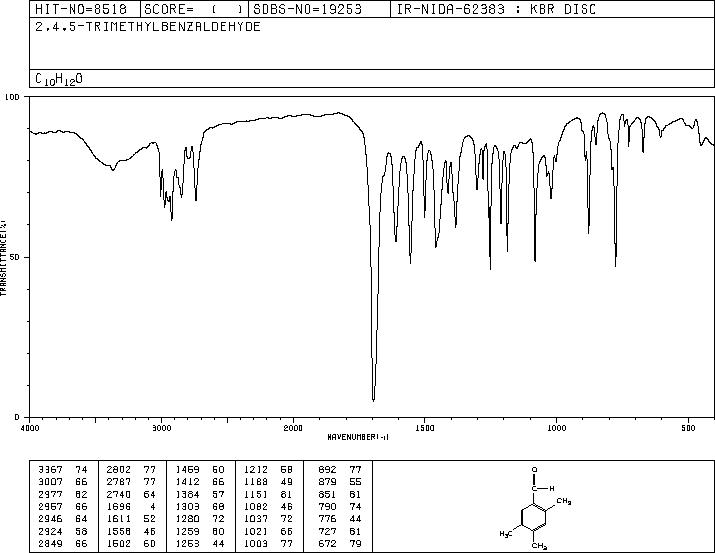
Task: Select peak table entry 1003
Action: (256, 544)
